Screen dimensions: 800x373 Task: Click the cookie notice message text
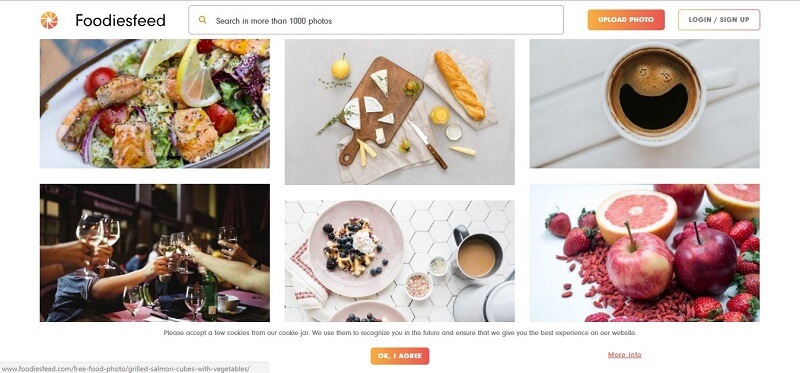[x=400, y=333]
